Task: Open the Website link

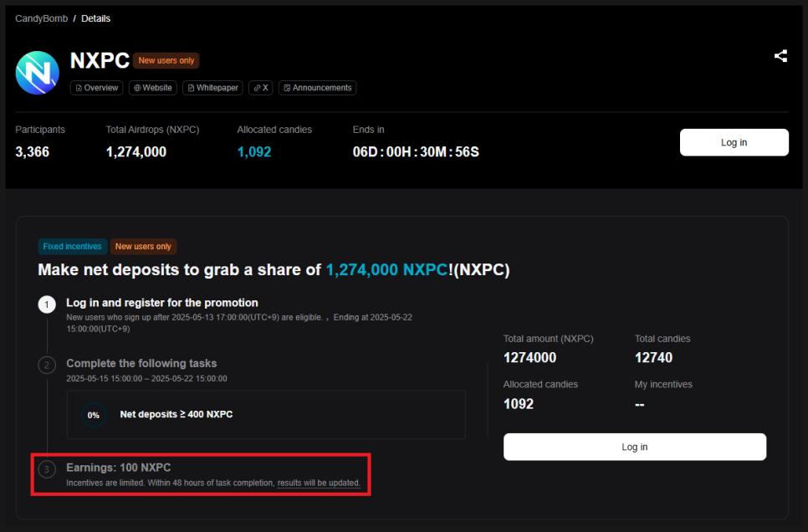Action: click(x=152, y=88)
